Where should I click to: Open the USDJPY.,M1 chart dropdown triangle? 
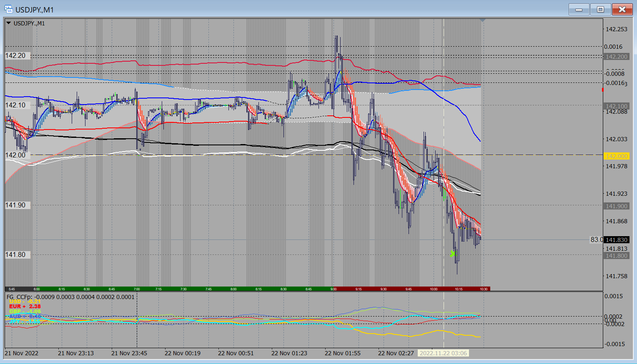coord(8,23)
